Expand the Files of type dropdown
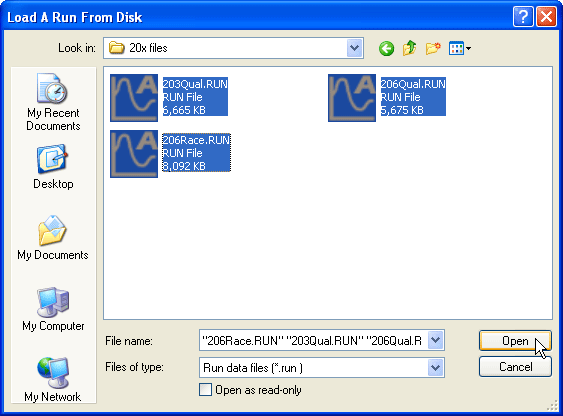Viewport: 563px width, 416px height. (x=436, y=368)
